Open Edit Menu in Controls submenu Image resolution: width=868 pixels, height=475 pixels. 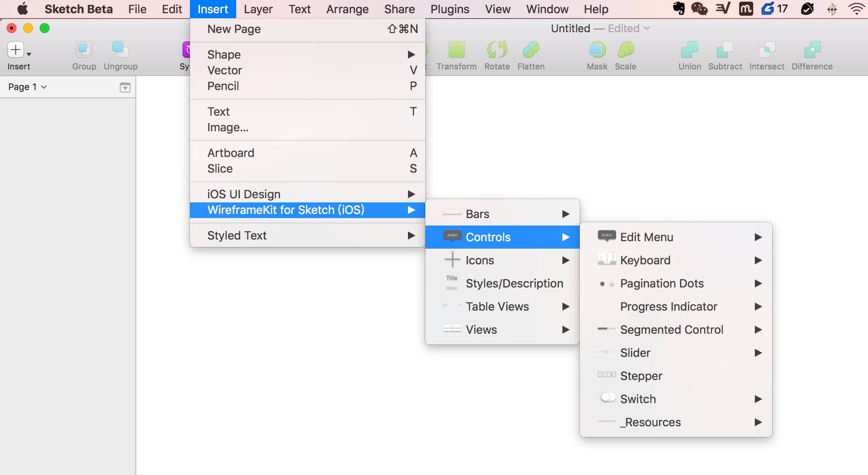[x=676, y=237]
